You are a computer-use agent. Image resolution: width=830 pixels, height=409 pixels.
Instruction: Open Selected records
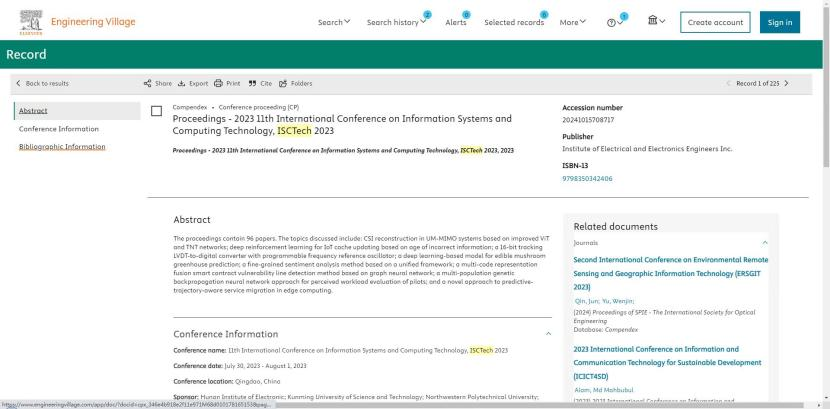514,22
